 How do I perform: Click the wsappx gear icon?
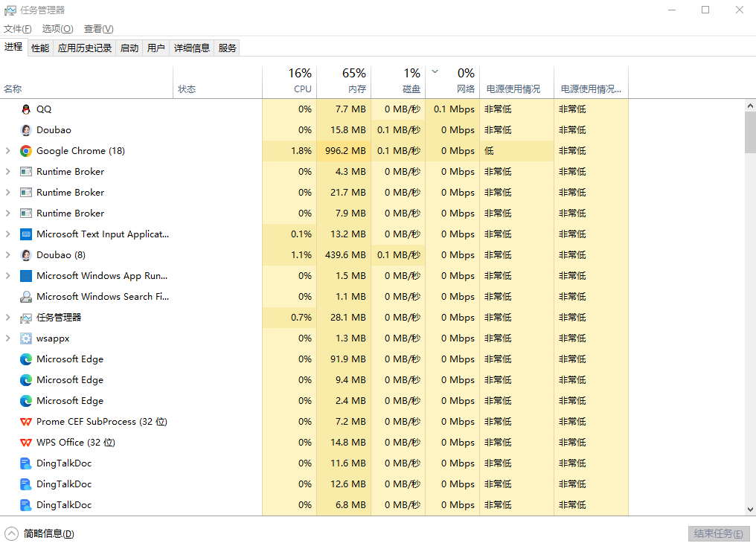pyautogui.click(x=26, y=338)
